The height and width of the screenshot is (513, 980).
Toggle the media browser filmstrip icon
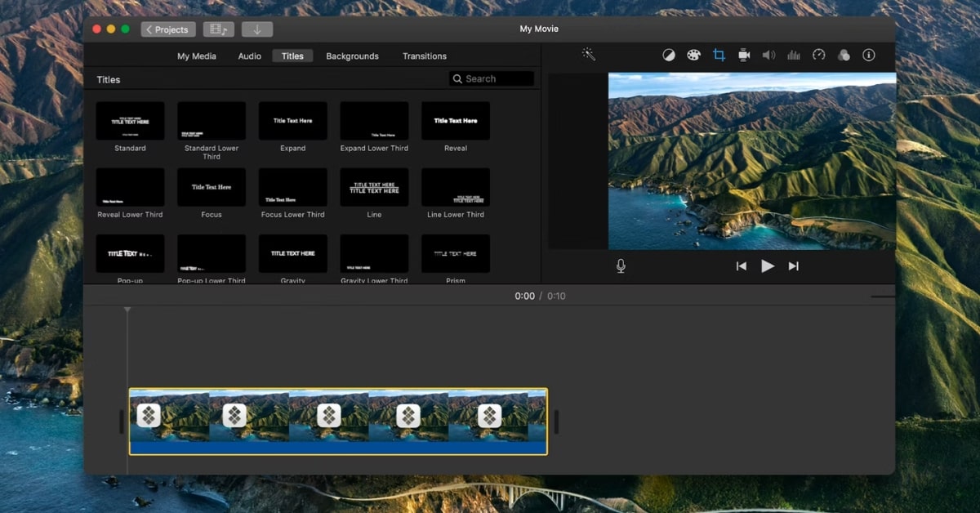coord(218,29)
